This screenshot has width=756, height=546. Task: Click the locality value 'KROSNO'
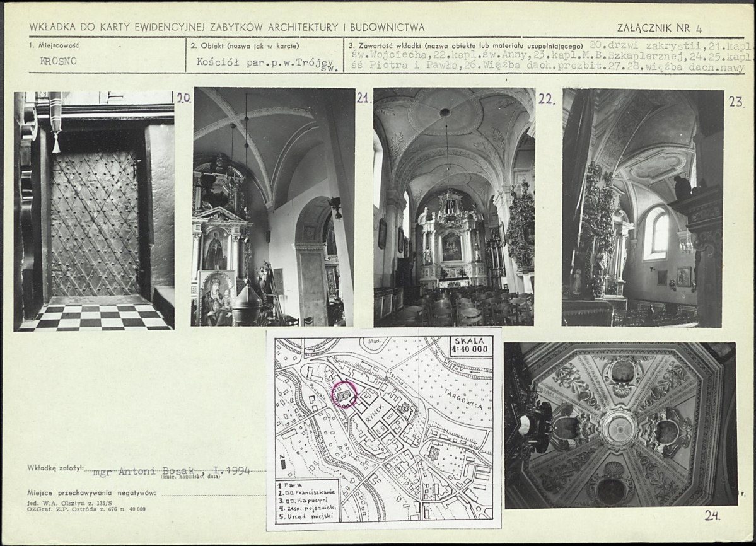coord(59,62)
